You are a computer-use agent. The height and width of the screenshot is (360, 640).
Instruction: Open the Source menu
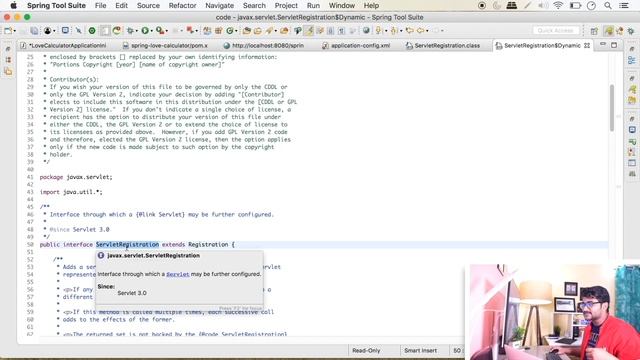pos(148,6)
